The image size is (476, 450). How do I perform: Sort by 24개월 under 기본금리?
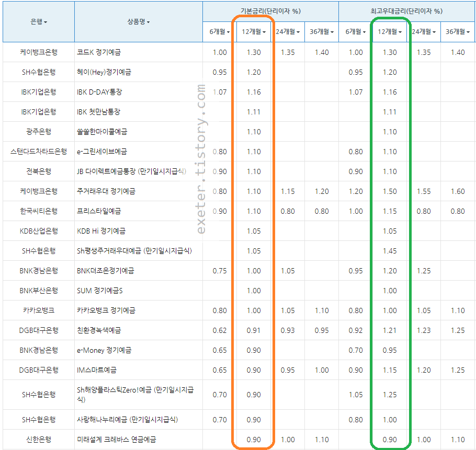tap(288, 31)
